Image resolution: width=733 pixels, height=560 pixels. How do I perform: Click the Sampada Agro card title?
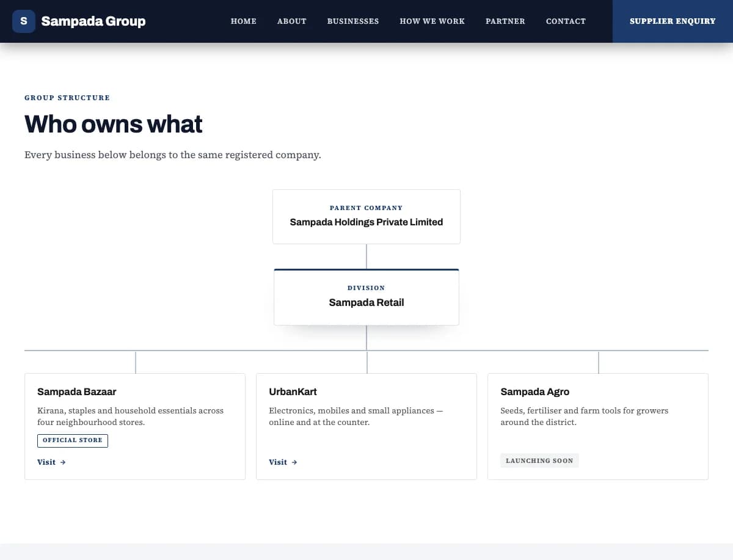(535, 392)
